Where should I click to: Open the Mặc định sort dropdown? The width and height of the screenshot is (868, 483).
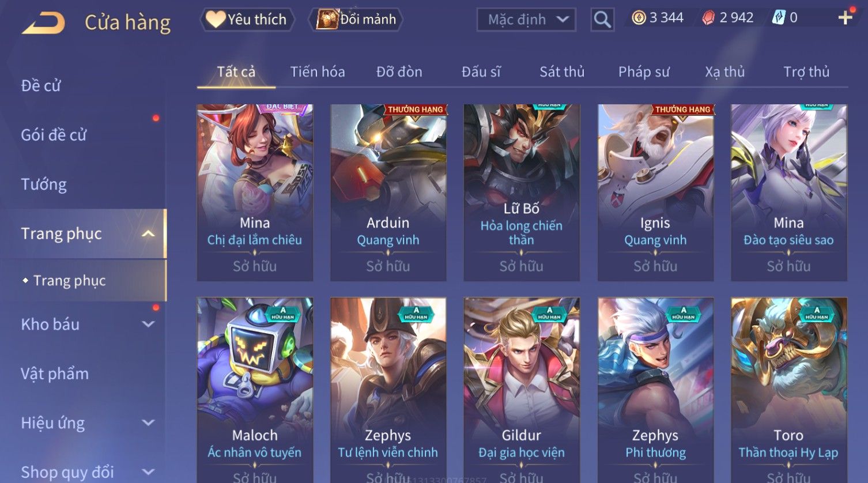(526, 20)
